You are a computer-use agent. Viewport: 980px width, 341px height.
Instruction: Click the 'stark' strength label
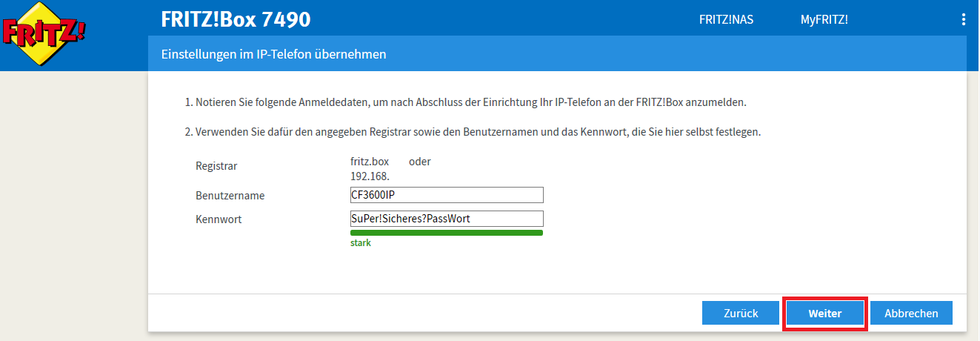[x=361, y=243]
